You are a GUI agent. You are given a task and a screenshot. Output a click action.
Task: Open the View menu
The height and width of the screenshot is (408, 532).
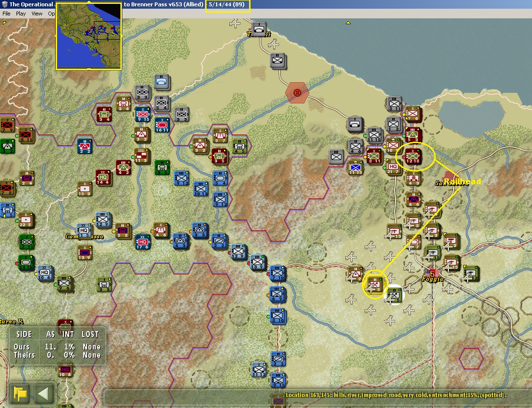[x=37, y=14]
